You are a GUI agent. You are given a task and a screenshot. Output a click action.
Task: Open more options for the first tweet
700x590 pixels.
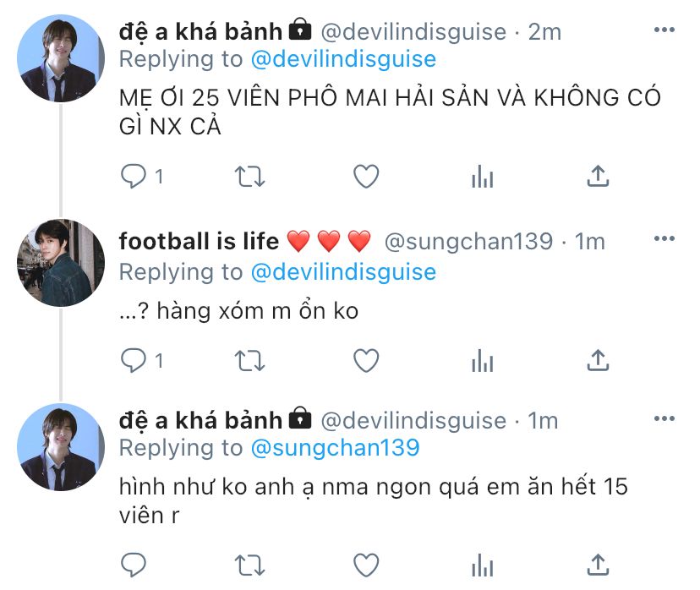(664, 30)
